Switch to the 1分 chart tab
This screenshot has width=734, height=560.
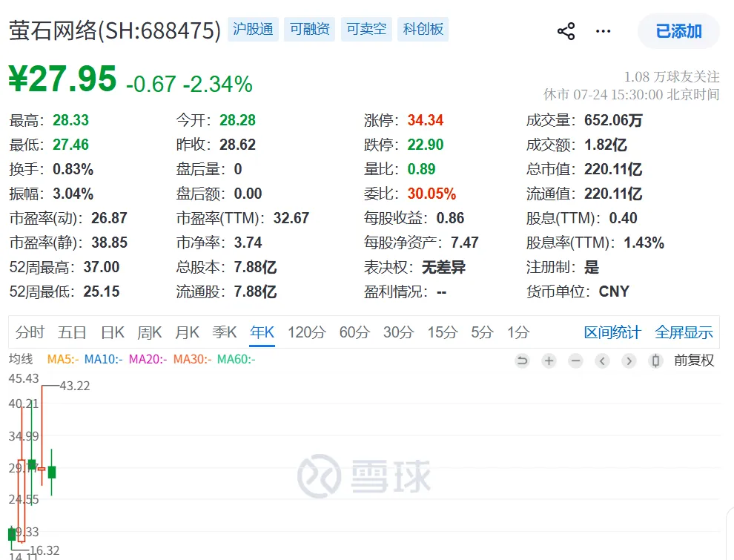coord(519,332)
